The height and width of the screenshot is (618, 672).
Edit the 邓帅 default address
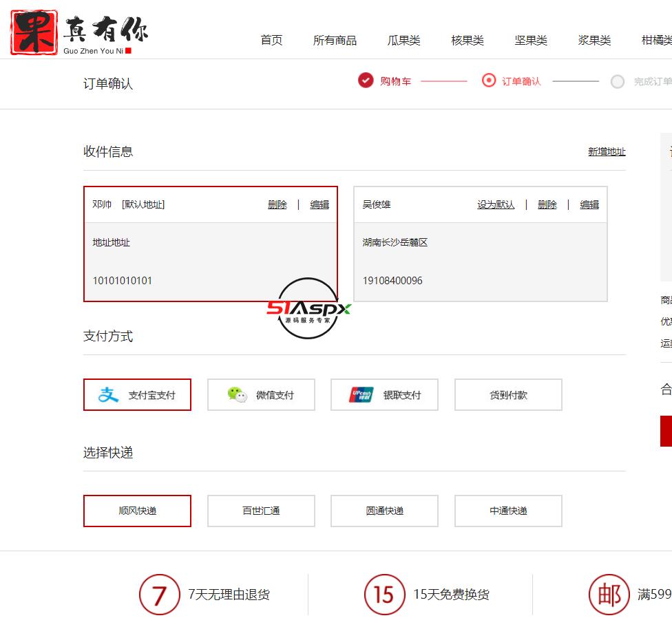(x=319, y=204)
